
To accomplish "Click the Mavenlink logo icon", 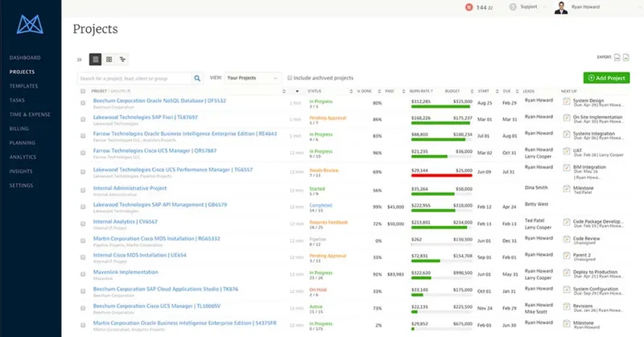I will coord(30,24).
